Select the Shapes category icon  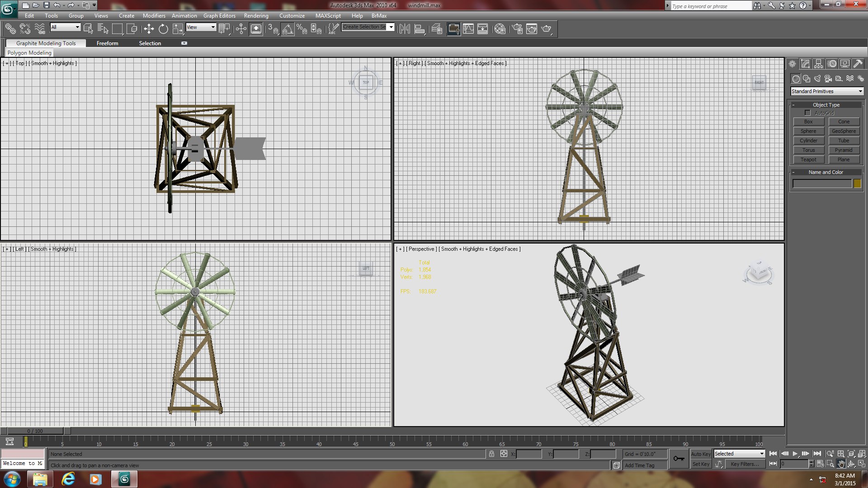point(807,79)
